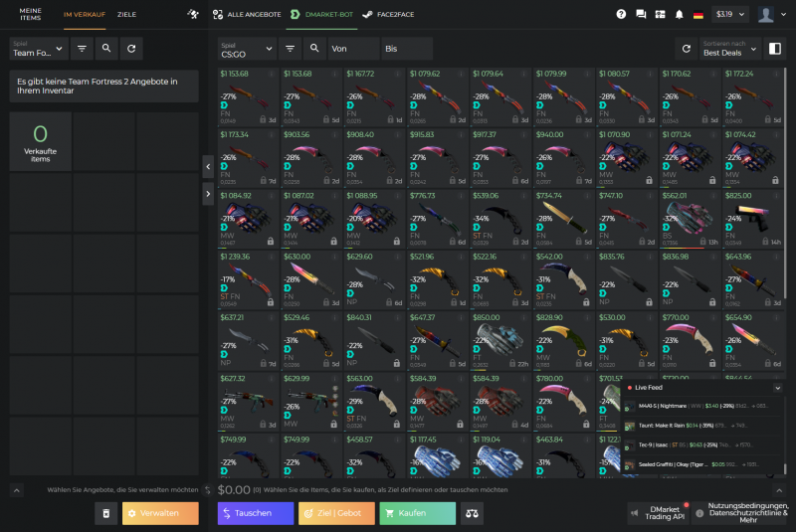
Task: Click the trash delete icon at bottom
Action: click(x=106, y=513)
